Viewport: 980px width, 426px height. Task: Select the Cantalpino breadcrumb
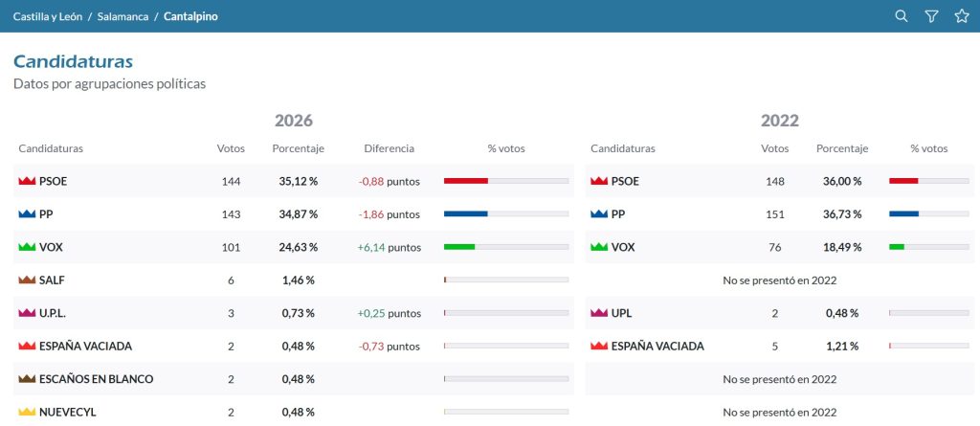pos(190,16)
